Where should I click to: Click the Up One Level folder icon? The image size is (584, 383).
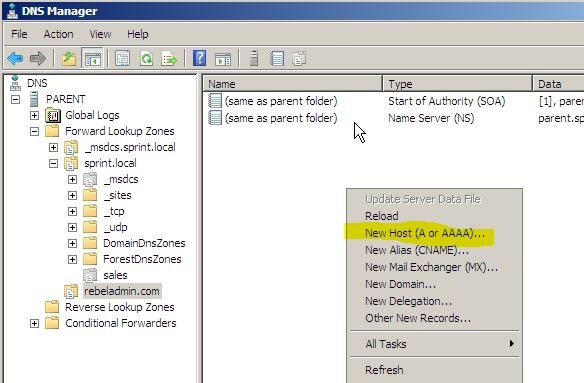tap(69, 58)
